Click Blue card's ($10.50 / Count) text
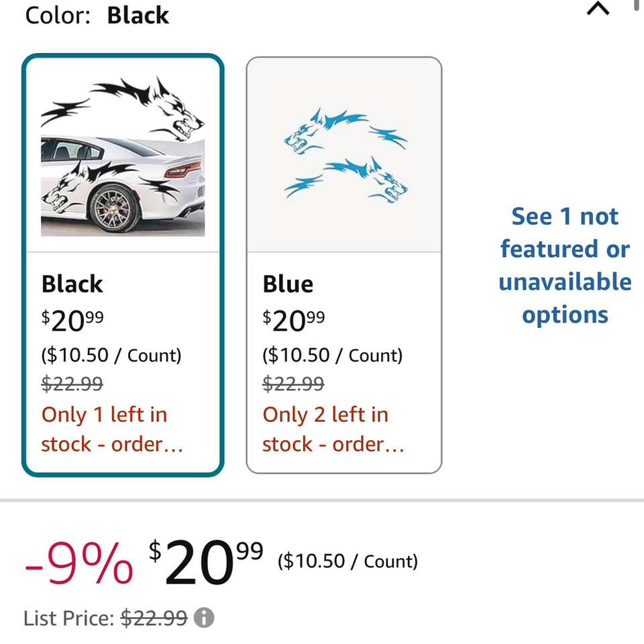Image resolution: width=644 pixels, height=644 pixels. click(x=333, y=355)
